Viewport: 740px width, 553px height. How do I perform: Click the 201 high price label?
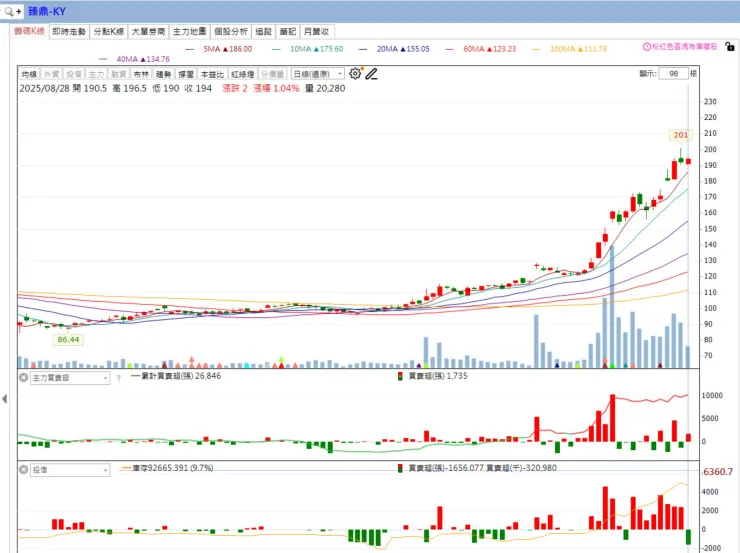pyautogui.click(x=681, y=135)
